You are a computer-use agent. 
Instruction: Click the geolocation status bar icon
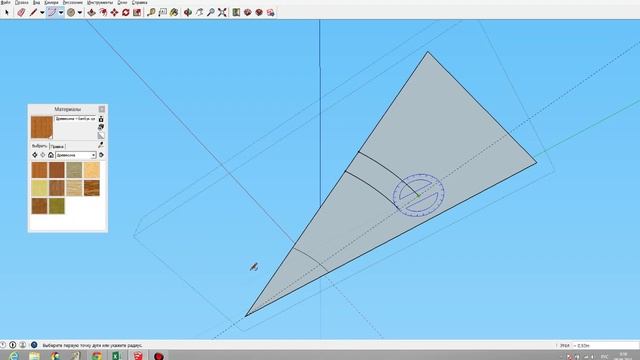[3, 345]
